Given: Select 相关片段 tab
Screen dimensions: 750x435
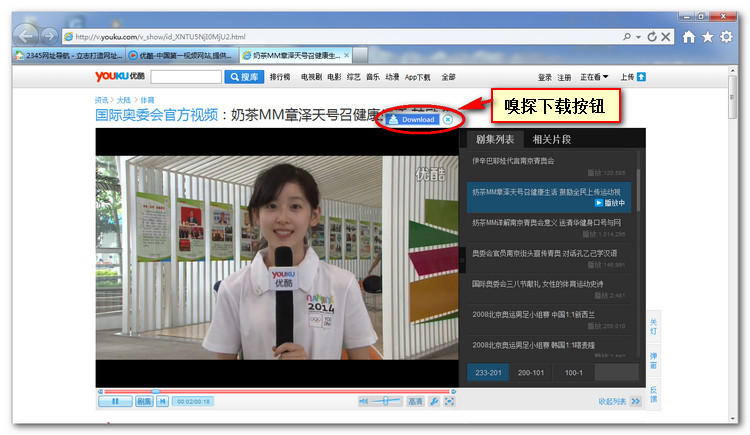Looking at the screenshot, I should point(551,139).
